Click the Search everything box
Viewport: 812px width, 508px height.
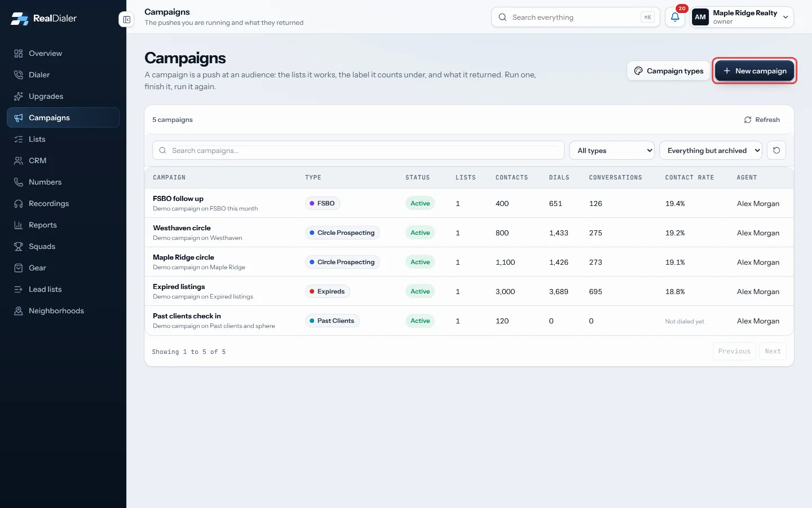[x=576, y=17]
